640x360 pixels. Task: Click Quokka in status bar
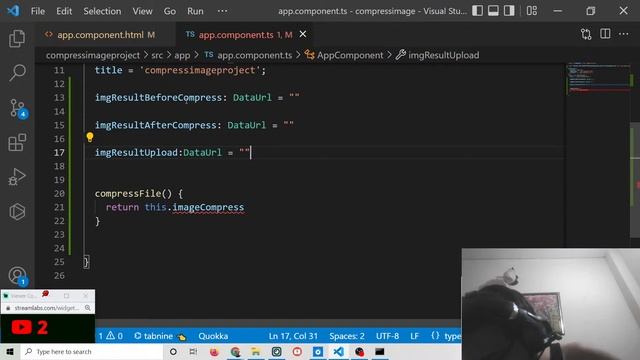(x=213, y=336)
